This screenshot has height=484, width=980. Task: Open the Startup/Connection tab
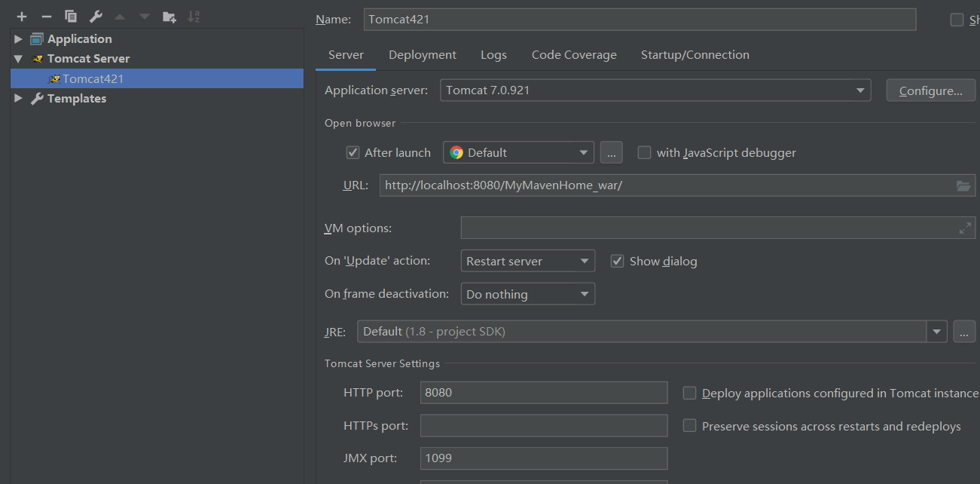pyautogui.click(x=695, y=55)
